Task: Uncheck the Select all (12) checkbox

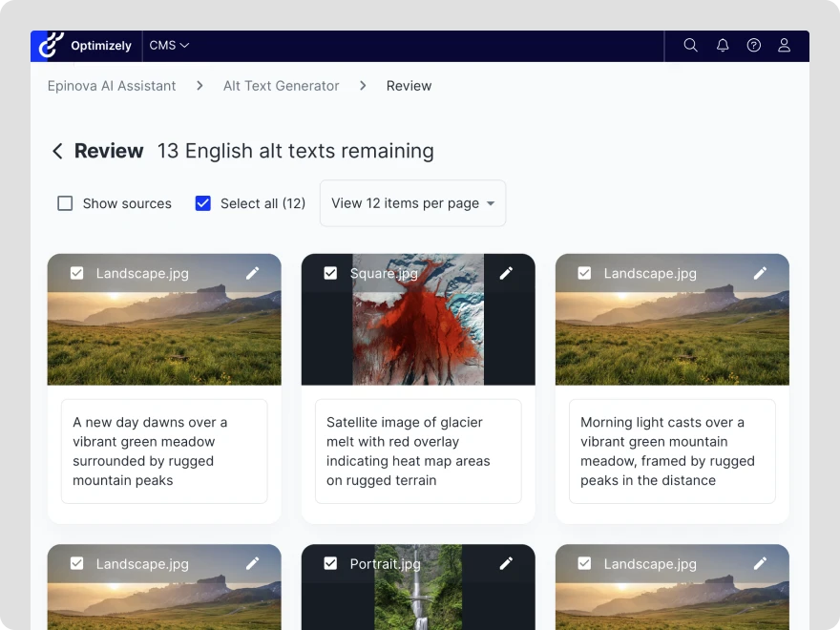Action: click(203, 203)
